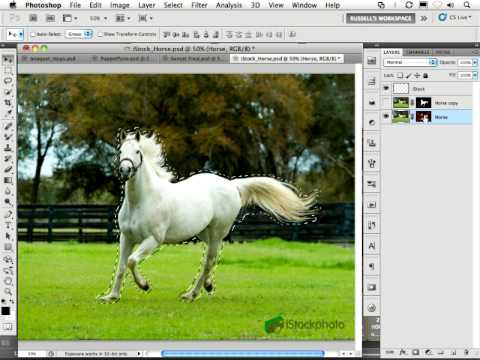Select the Gradient tool
This screenshot has height=360, width=480.
[x=7, y=180]
